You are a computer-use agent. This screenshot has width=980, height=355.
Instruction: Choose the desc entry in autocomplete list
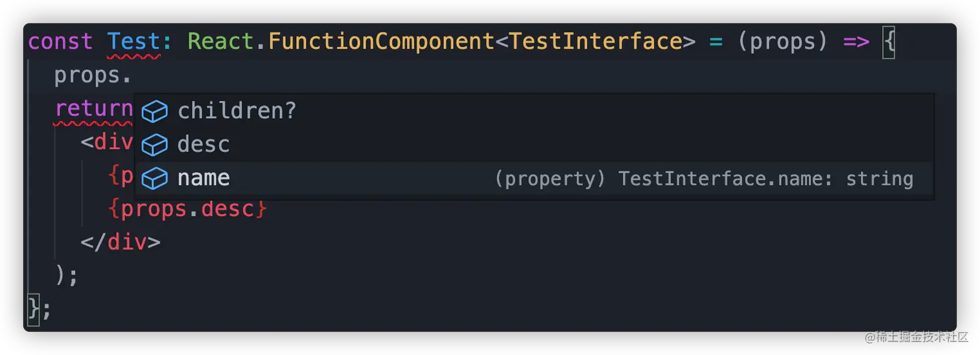(204, 144)
